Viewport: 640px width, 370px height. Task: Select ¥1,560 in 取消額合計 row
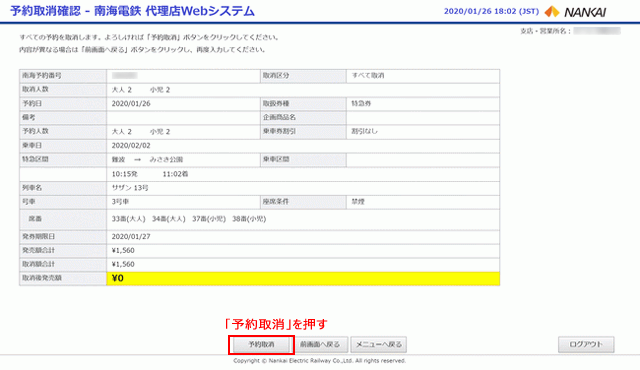[x=123, y=264]
